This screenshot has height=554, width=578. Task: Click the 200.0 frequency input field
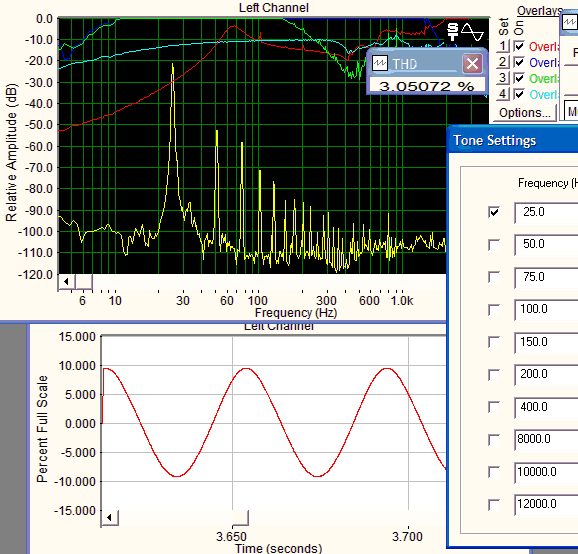(546, 374)
